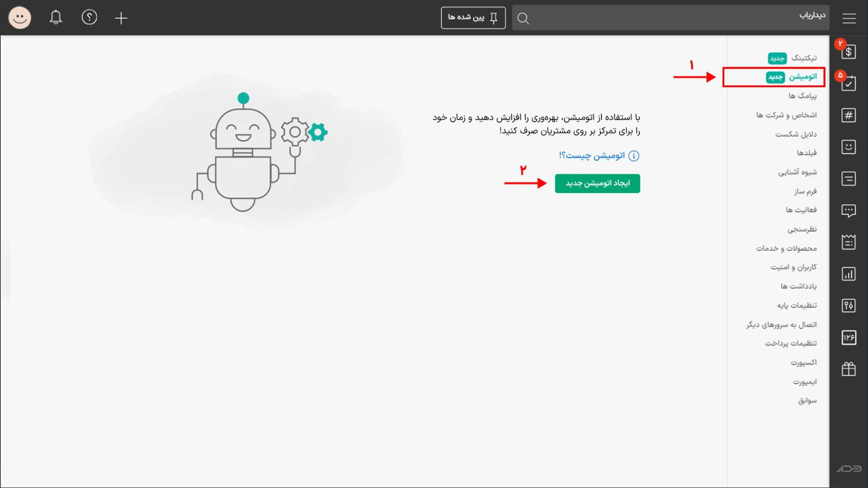Click ایجاد اتومیشن جدید green button
Screen dimensions: 868x488
tap(597, 183)
